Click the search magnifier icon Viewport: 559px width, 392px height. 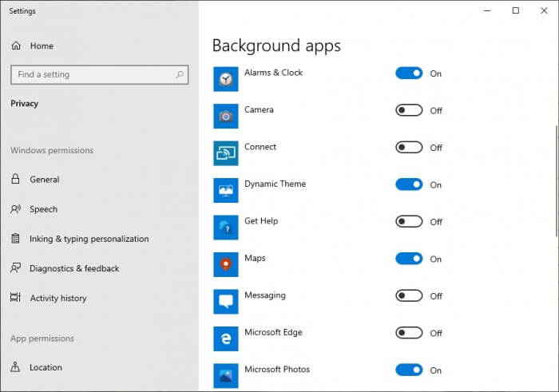click(x=180, y=74)
